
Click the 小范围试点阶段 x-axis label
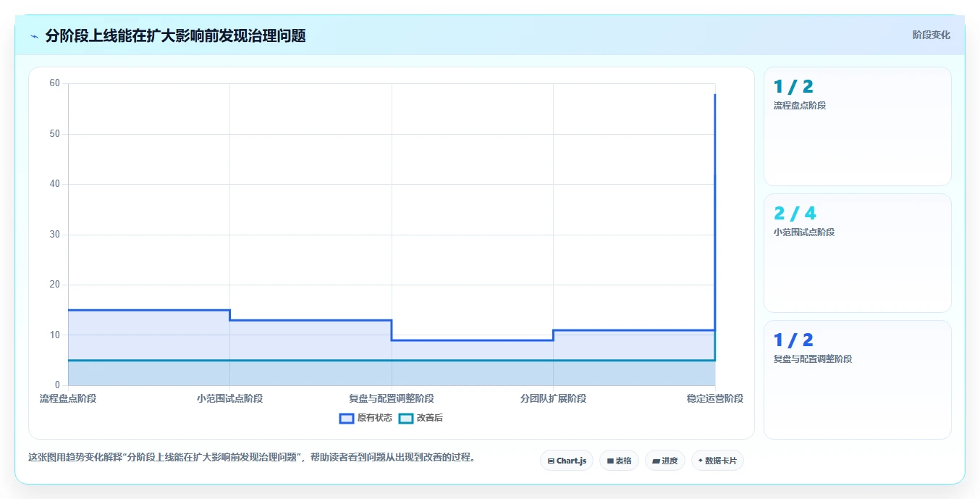tap(229, 398)
